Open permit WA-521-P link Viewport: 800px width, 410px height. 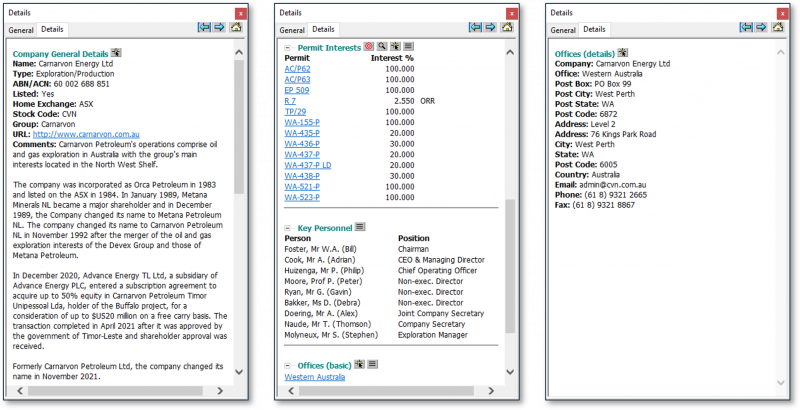[x=303, y=187]
